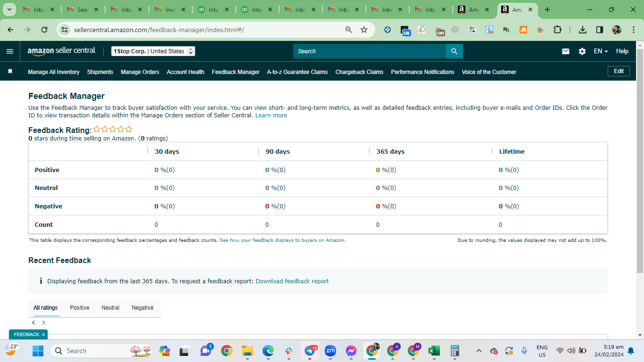
Task: Open 'See how your feedback displays to buyers' link
Action: coord(282,240)
